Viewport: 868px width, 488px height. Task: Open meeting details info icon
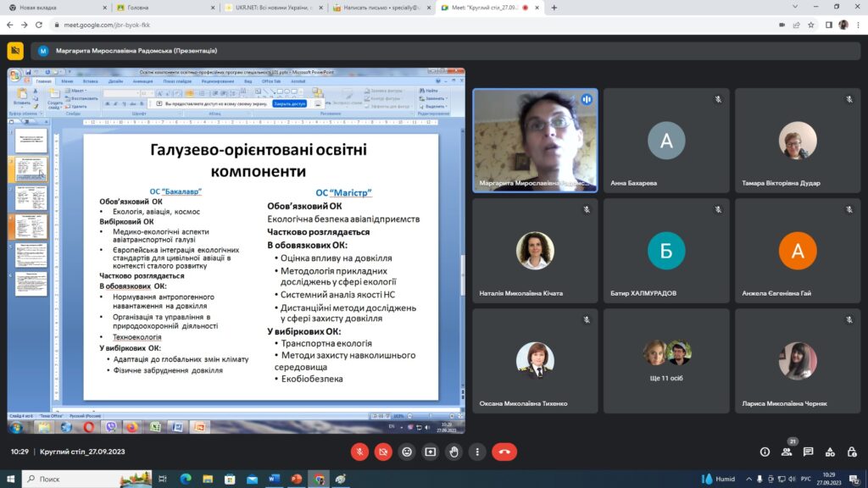[765, 452]
